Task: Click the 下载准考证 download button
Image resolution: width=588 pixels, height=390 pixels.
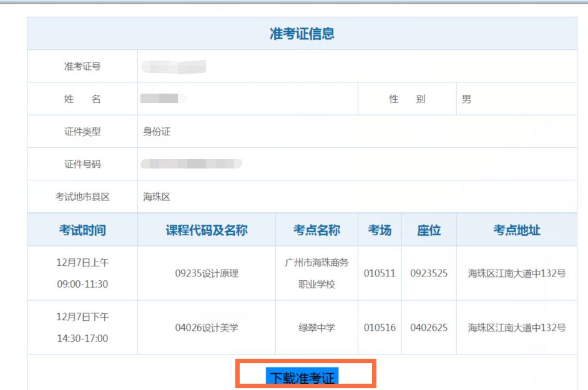Action: (302, 378)
